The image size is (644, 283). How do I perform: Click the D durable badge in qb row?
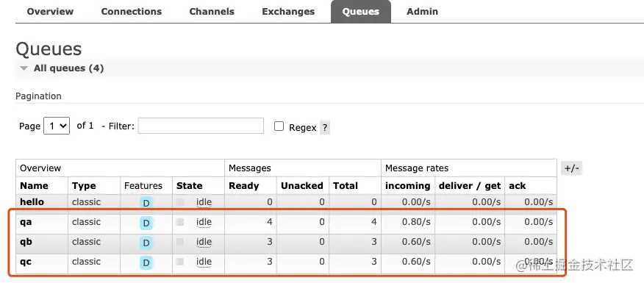146,243
